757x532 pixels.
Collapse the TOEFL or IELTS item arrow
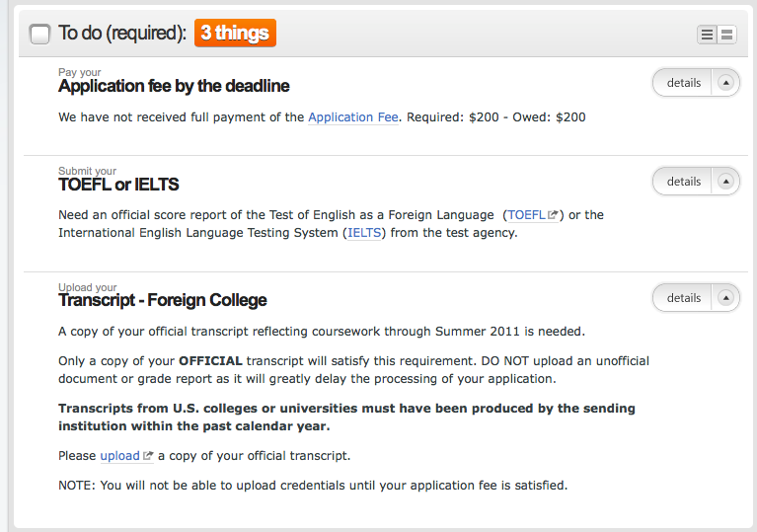tap(725, 182)
